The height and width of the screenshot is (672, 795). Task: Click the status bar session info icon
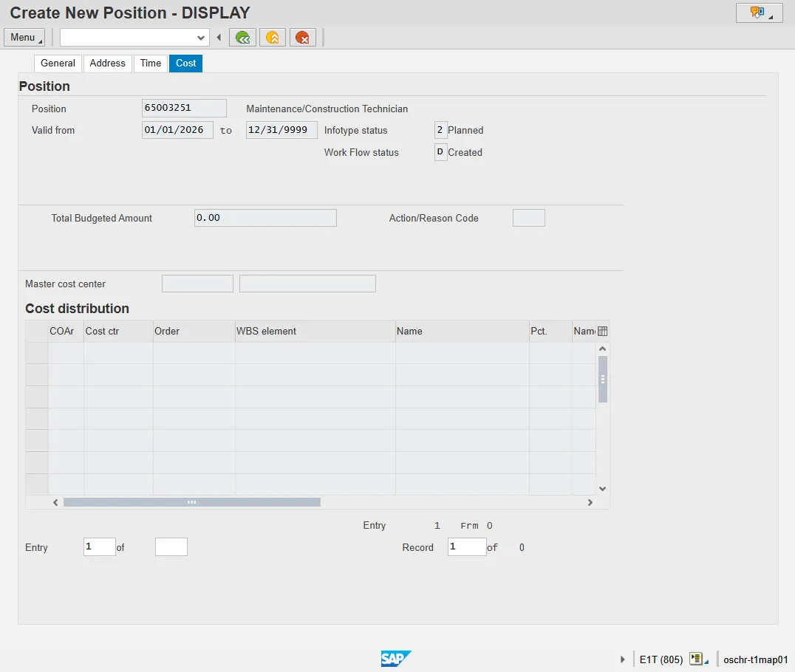696,659
